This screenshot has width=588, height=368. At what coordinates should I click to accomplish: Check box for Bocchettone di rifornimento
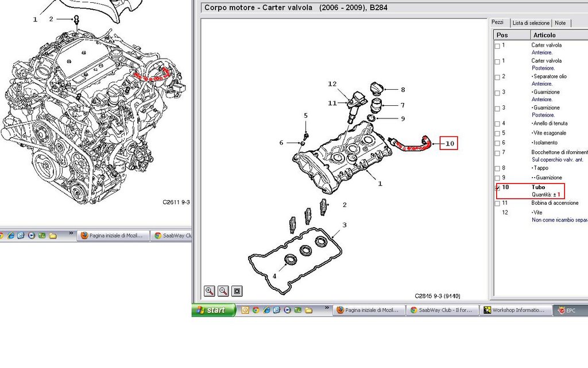(x=497, y=153)
